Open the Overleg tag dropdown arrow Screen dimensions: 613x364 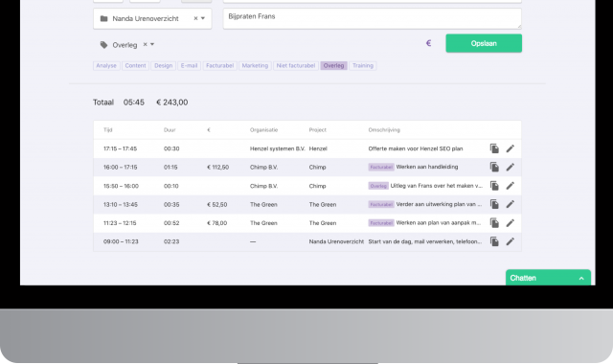[152, 45]
